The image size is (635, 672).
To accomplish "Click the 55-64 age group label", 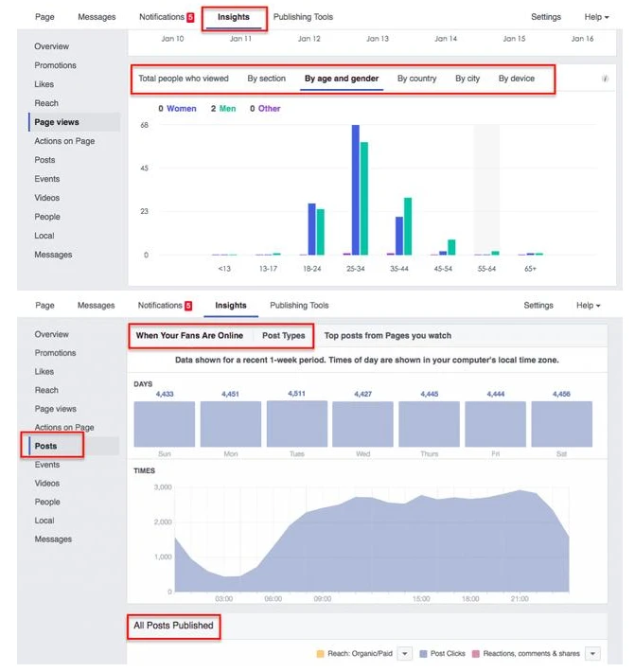I will [x=486, y=269].
